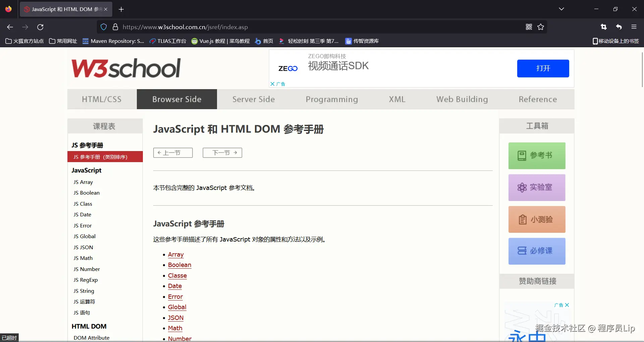Close the JavaScript 和 HTML DOM tab
The width and height of the screenshot is (644, 342).
106,9
